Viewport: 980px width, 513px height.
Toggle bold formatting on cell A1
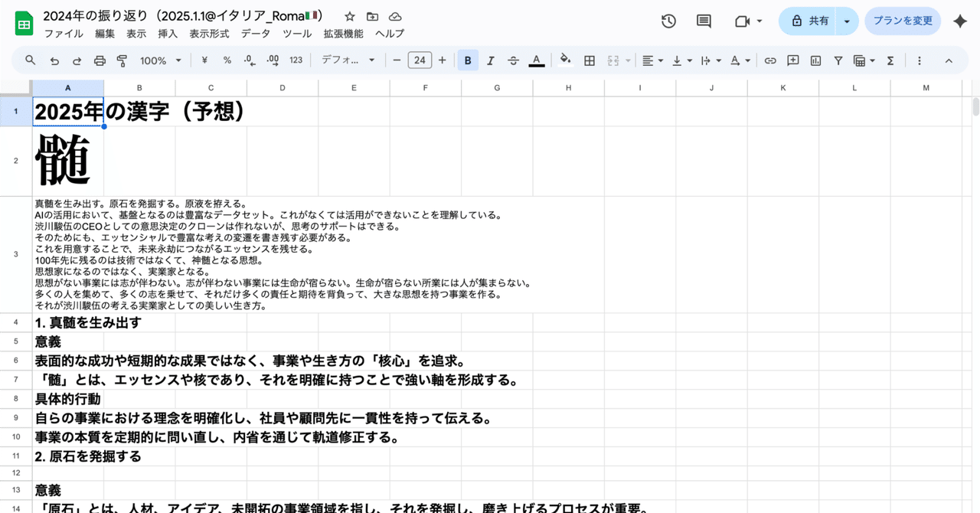[x=468, y=60]
